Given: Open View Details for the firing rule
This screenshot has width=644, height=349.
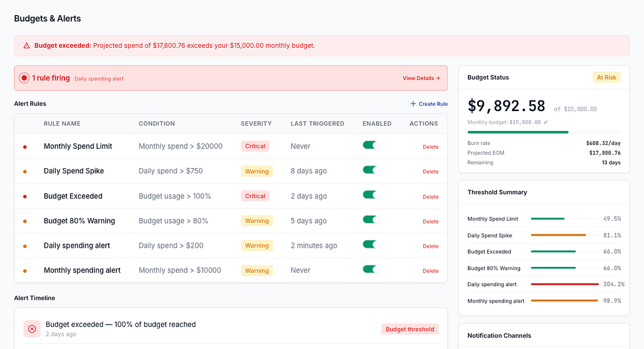Looking at the screenshot, I should (421, 78).
